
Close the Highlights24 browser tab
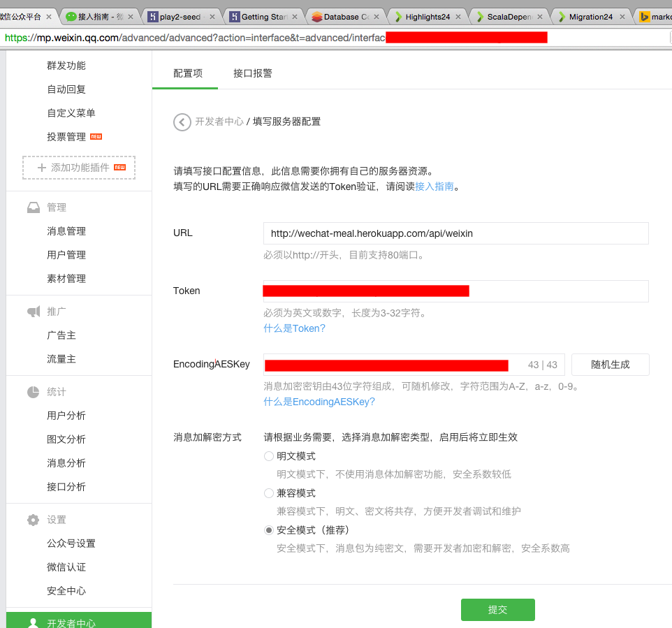pos(458,17)
